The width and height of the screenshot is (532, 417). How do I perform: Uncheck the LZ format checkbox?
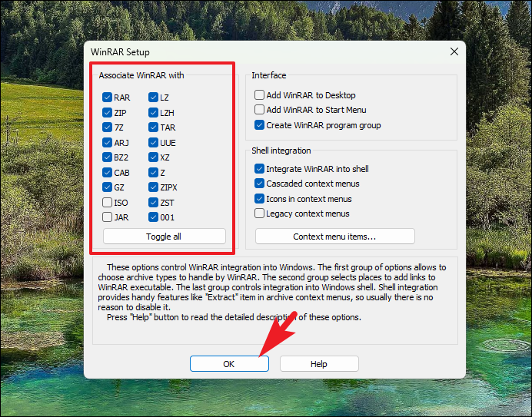pyautogui.click(x=153, y=98)
